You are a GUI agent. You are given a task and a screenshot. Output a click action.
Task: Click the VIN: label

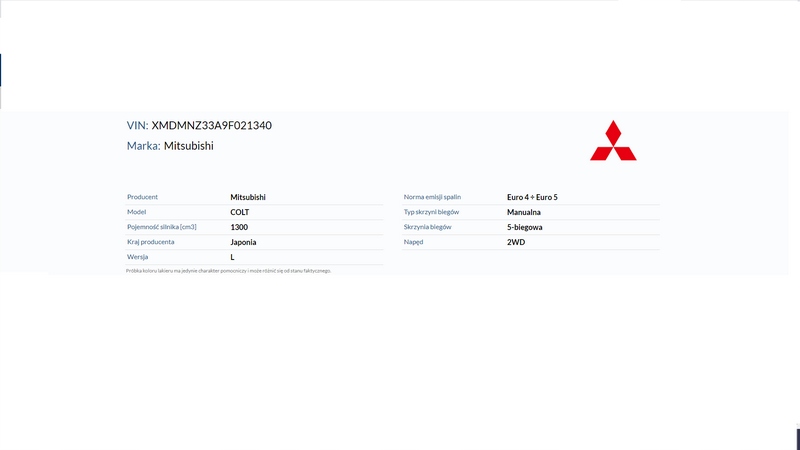137,126
